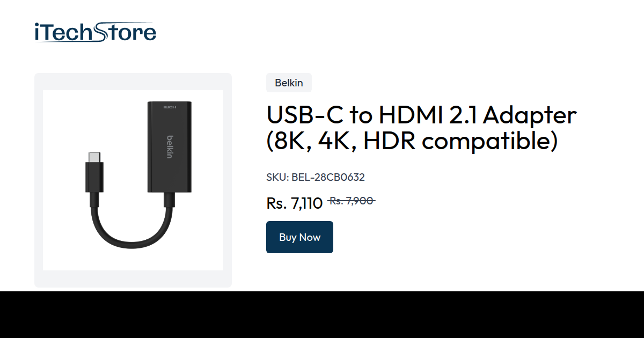Image resolution: width=644 pixels, height=338 pixels.
Task: Click the SKU label text
Action: point(277,177)
